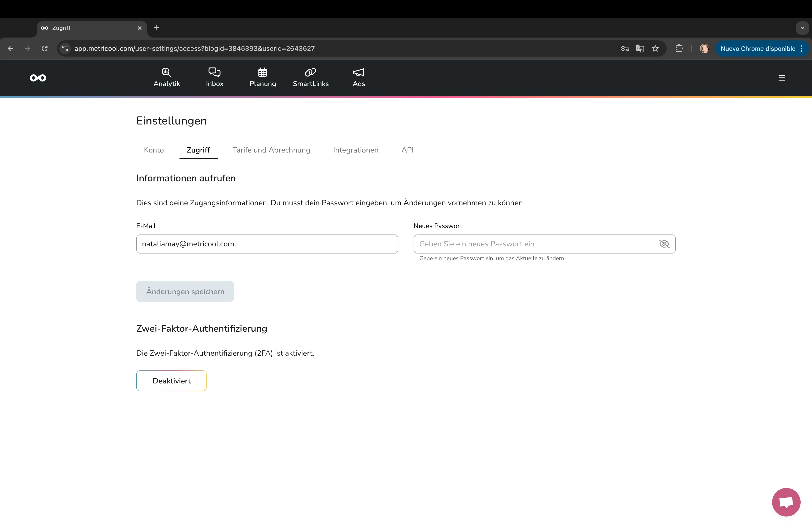This screenshot has width=812, height=526.
Task: Open the Integrationen tab
Action: (355, 150)
